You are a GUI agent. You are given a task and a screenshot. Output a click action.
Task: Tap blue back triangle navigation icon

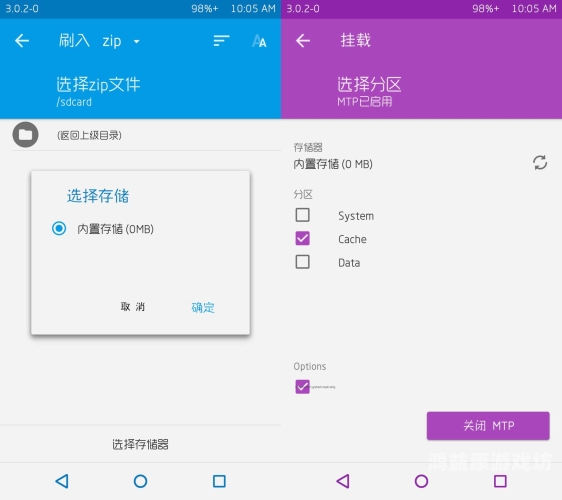pyautogui.click(x=62, y=481)
